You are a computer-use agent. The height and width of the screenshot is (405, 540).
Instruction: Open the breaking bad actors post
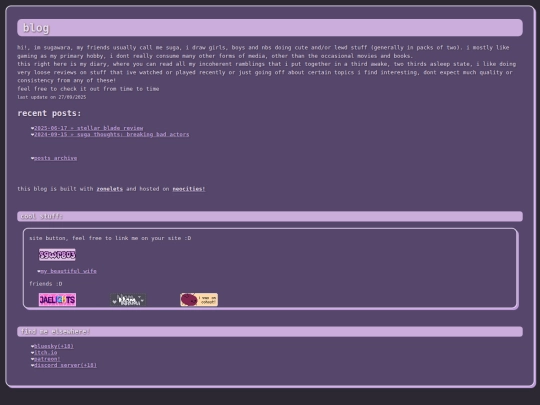(112, 134)
